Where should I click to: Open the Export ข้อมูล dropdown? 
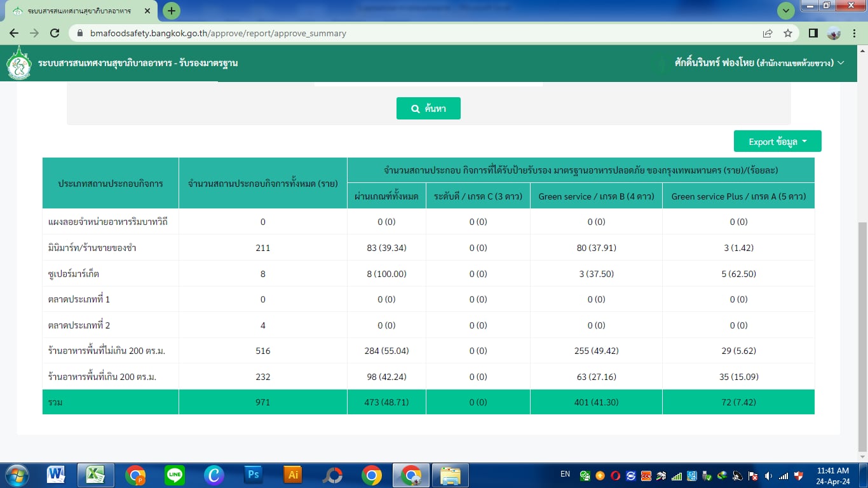click(777, 141)
